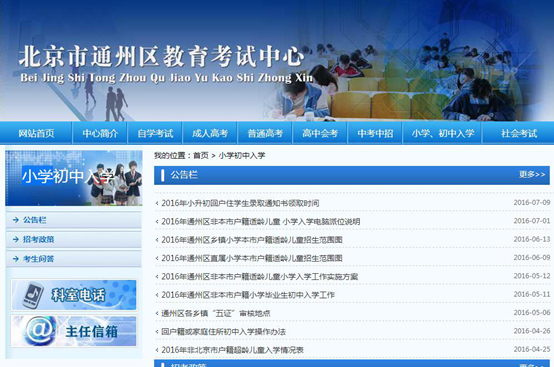Open the 非本市户籍适龄儿童小学入学工作实施方案 notice
554x367 pixels.
click(x=260, y=277)
